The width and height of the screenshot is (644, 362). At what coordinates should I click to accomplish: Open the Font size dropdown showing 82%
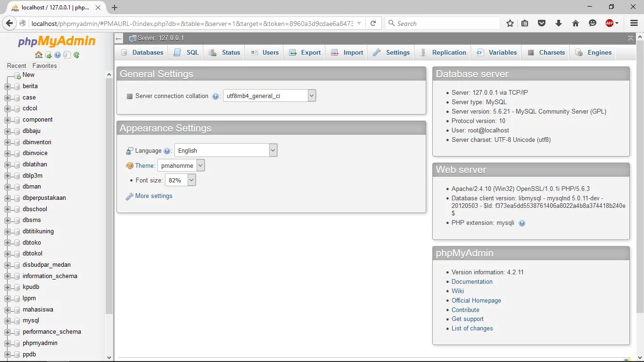(x=180, y=180)
